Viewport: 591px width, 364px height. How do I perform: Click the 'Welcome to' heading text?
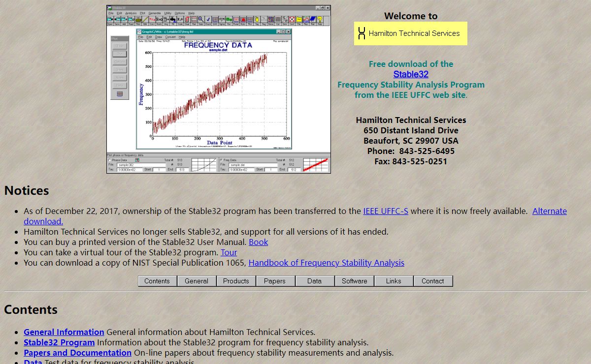(411, 16)
